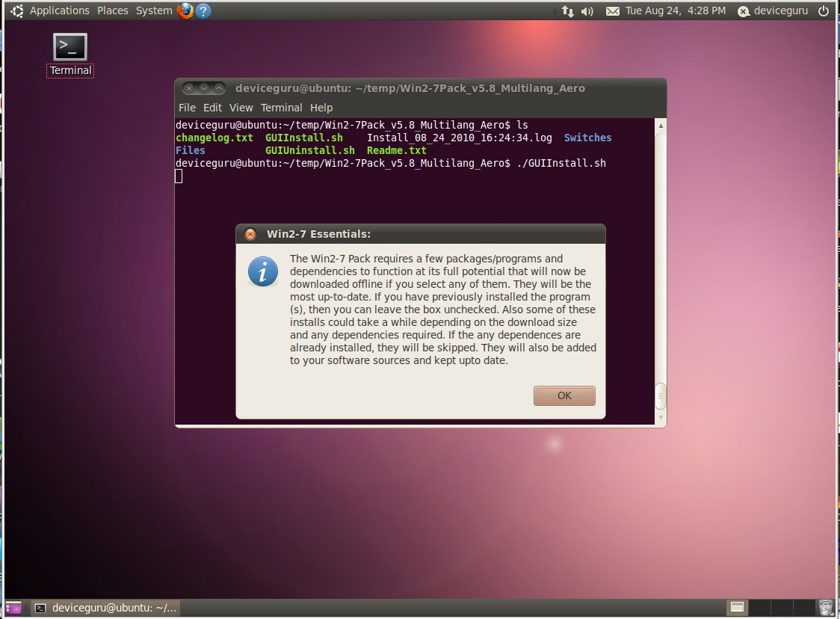Open the View menu in the terminal
The image size is (840, 619).
tap(241, 108)
